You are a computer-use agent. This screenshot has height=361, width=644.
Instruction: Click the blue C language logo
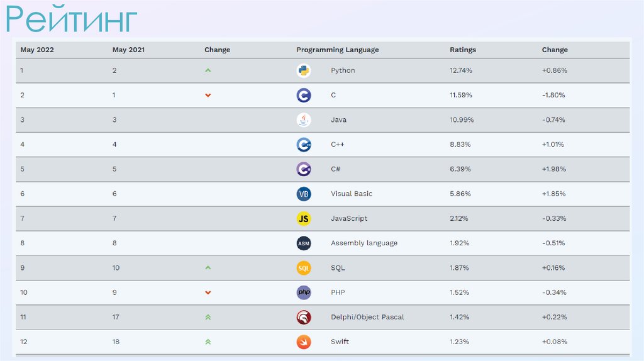coord(304,95)
